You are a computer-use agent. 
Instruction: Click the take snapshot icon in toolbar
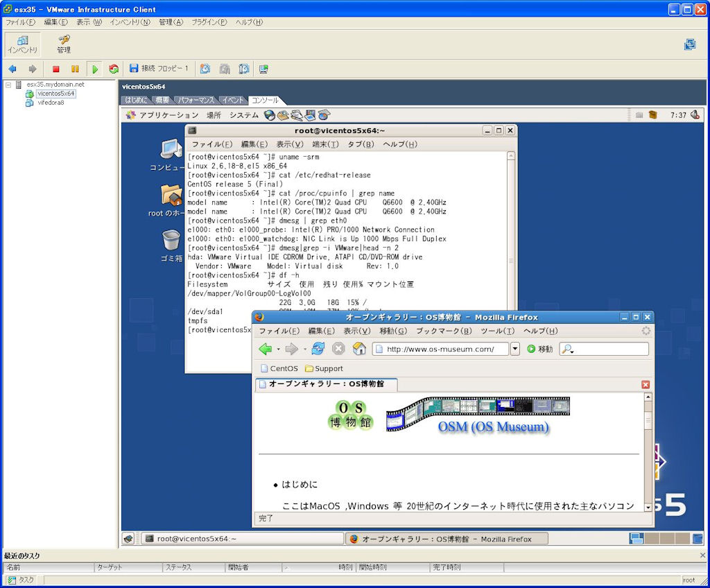pyautogui.click(x=205, y=69)
